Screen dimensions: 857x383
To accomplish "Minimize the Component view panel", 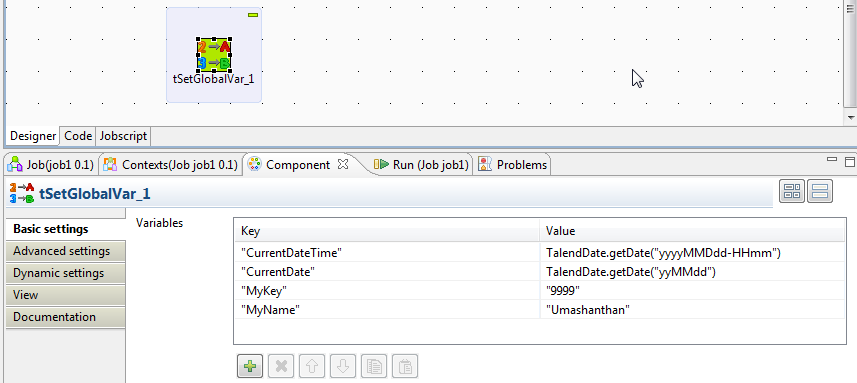I will pos(832,160).
